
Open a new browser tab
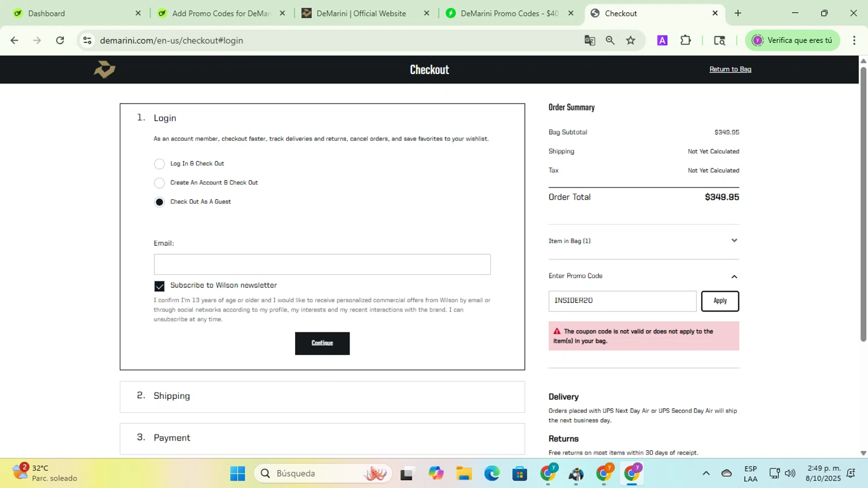738,13
